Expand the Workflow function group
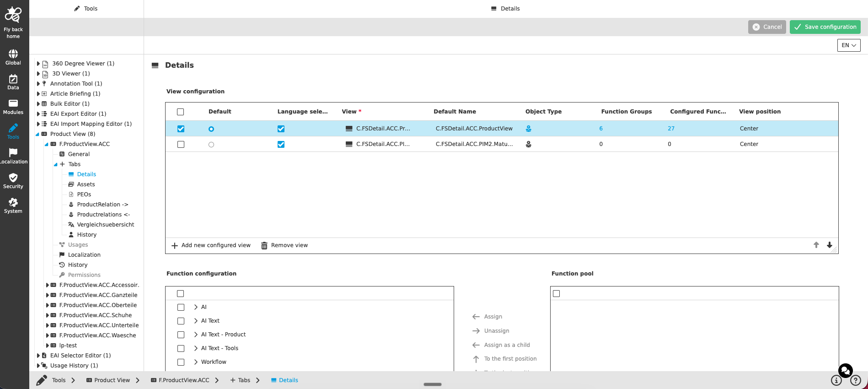This screenshot has width=868, height=389. [196, 362]
